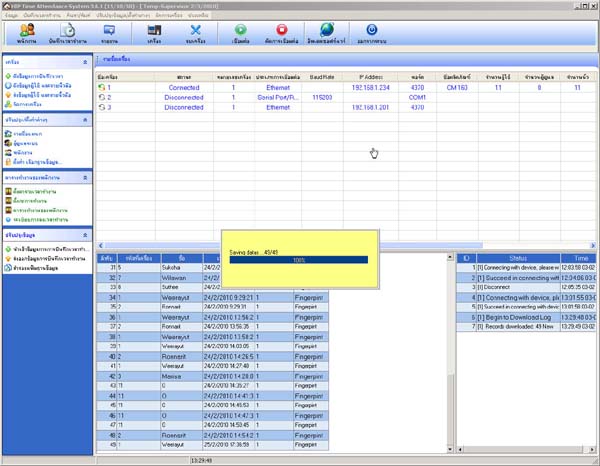Click the attendance grid scrollbar up arrow
The height and width of the screenshot is (466, 600).
click(x=450, y=257)
